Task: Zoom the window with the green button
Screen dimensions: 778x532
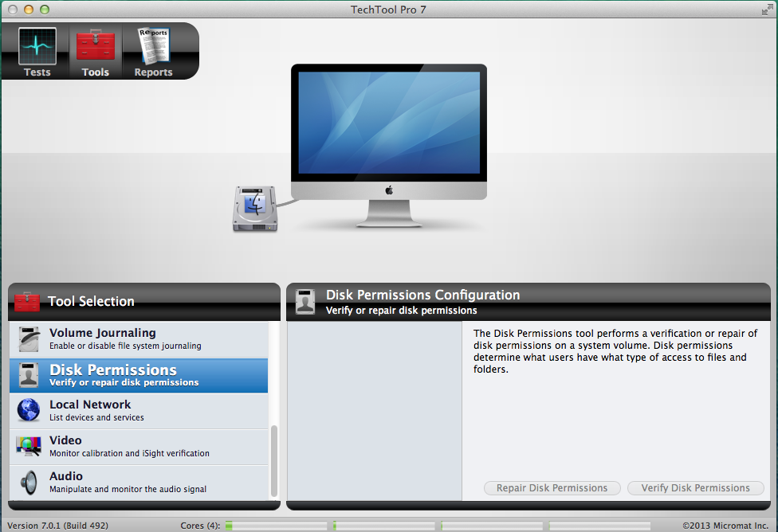Action: coord(45,10)
